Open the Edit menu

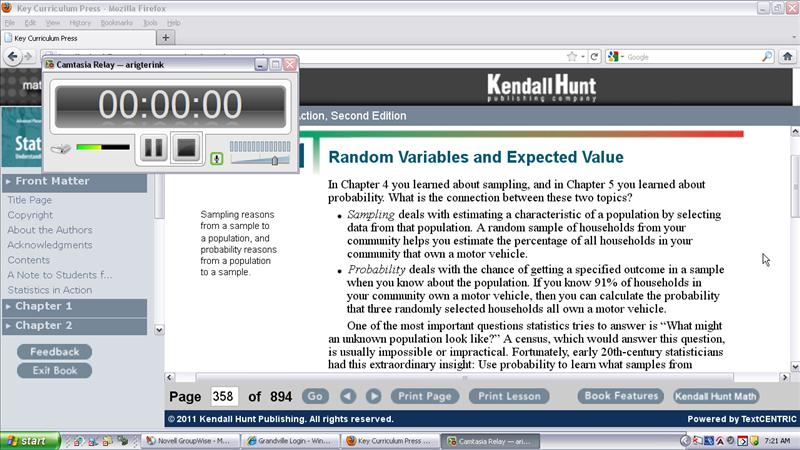coord(30,23)
